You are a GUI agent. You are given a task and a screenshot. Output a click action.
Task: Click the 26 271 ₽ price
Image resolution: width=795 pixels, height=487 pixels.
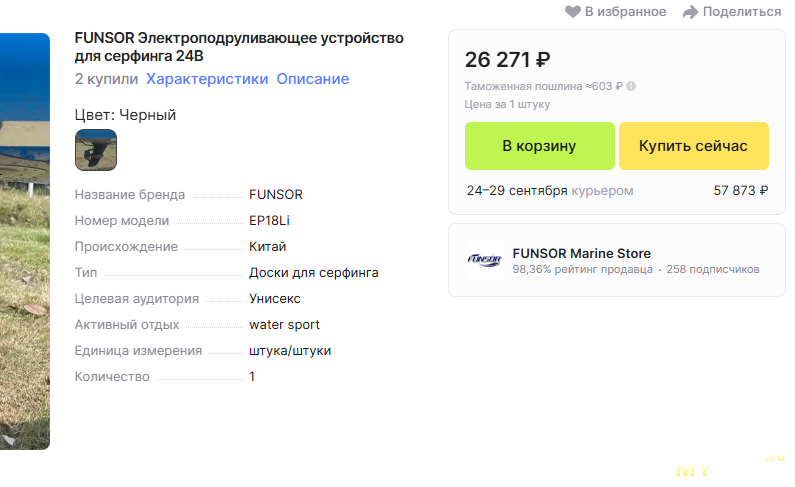click(x=508, y=60)
